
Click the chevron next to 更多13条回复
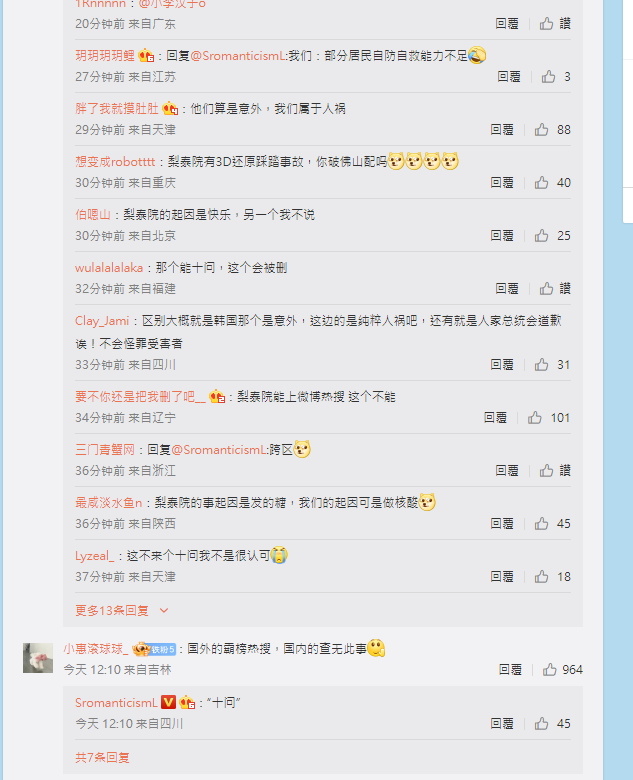[x=164, y=610]
